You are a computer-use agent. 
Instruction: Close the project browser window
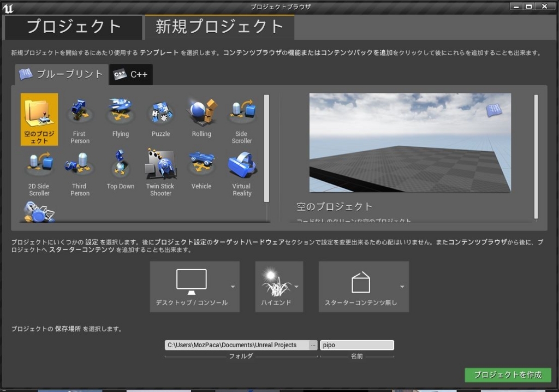544,7
